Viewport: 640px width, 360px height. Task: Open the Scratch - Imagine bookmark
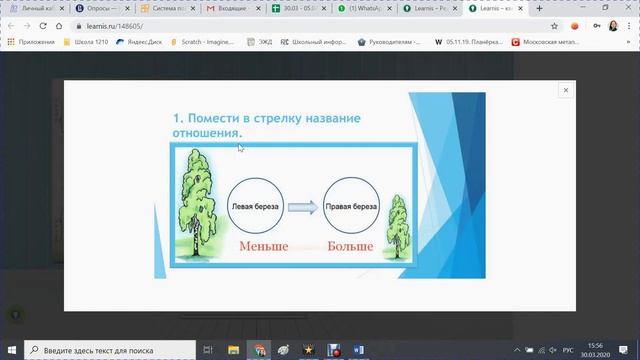202,42
